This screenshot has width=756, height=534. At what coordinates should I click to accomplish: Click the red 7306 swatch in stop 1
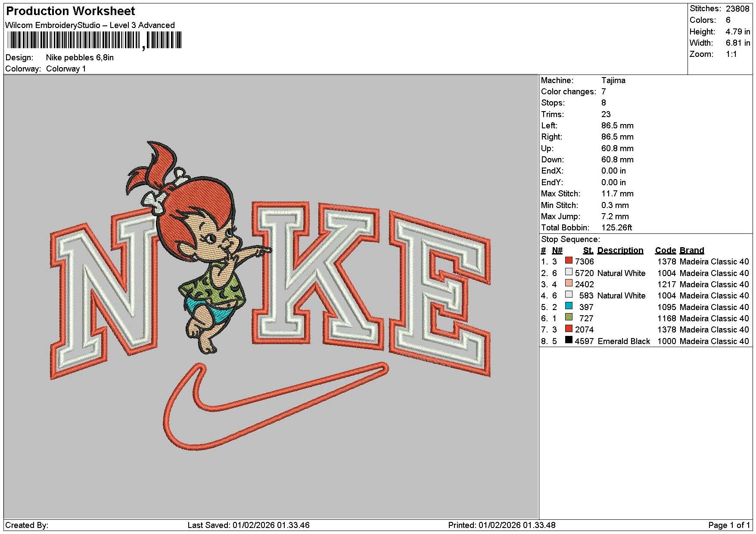click(569, 261)
